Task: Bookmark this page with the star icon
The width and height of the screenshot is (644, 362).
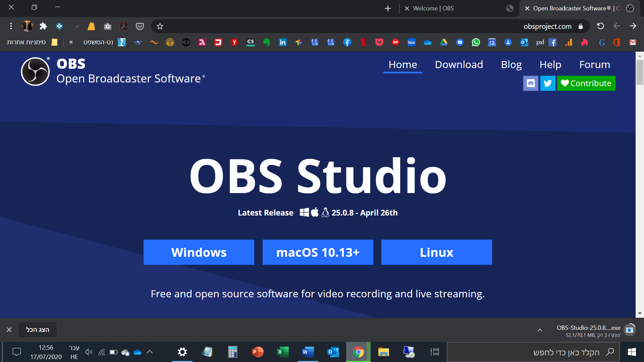Action: (x=160, y=26)
